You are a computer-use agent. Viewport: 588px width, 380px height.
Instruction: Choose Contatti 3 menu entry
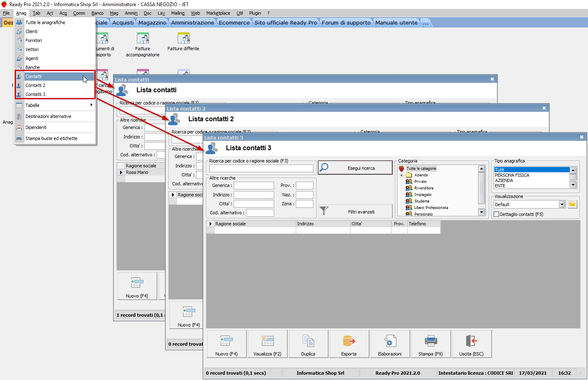pos(55,94)
